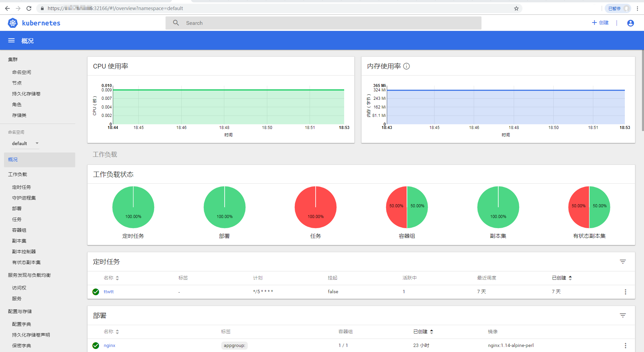644x352 pixels.
Task: Open 守护进程集 in the sidebar
Action: [x=24, y=198]
